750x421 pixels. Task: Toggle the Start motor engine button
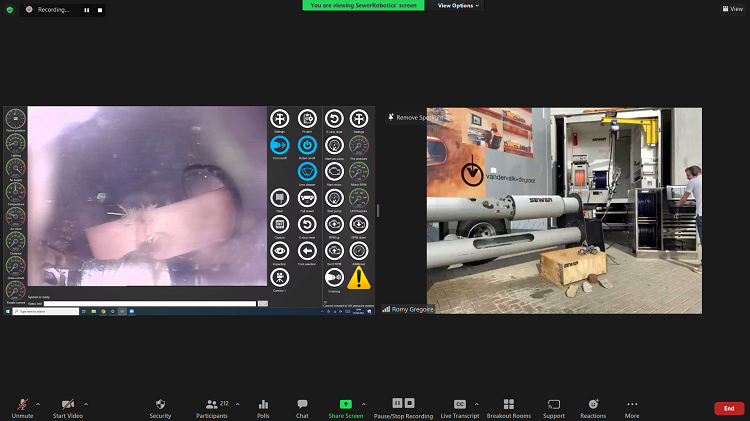pos(334,171)
